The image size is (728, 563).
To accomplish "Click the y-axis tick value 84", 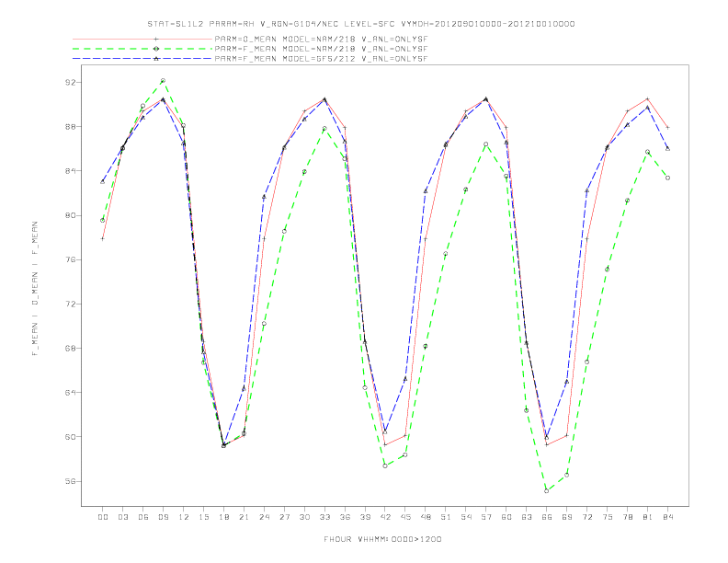I will coord(71,171).
